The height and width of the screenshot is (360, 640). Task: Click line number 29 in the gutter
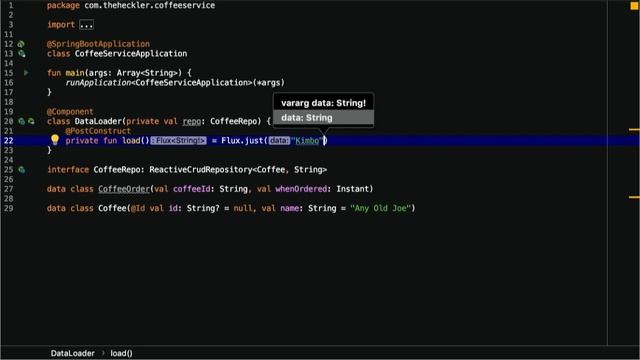[x=9, y=209]
